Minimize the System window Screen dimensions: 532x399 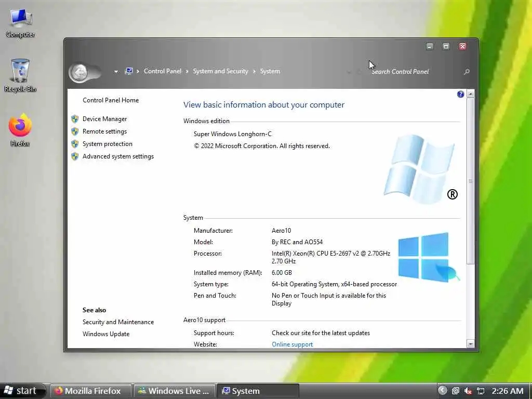(x=430, y=46)
